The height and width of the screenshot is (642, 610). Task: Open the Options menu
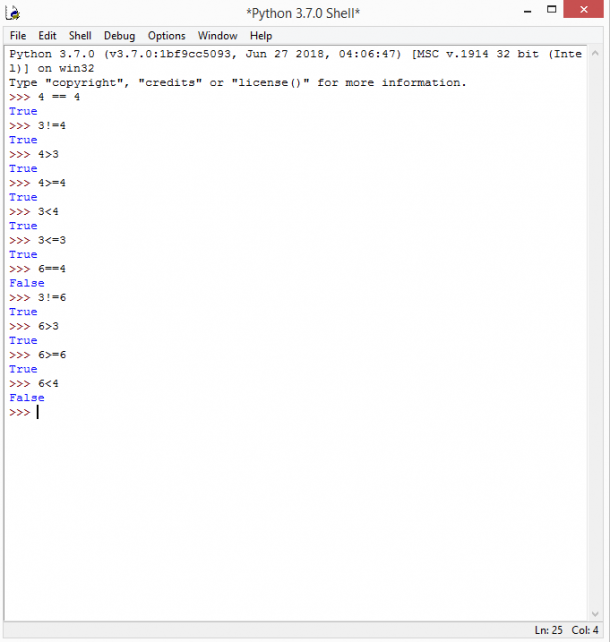[167, 35]
